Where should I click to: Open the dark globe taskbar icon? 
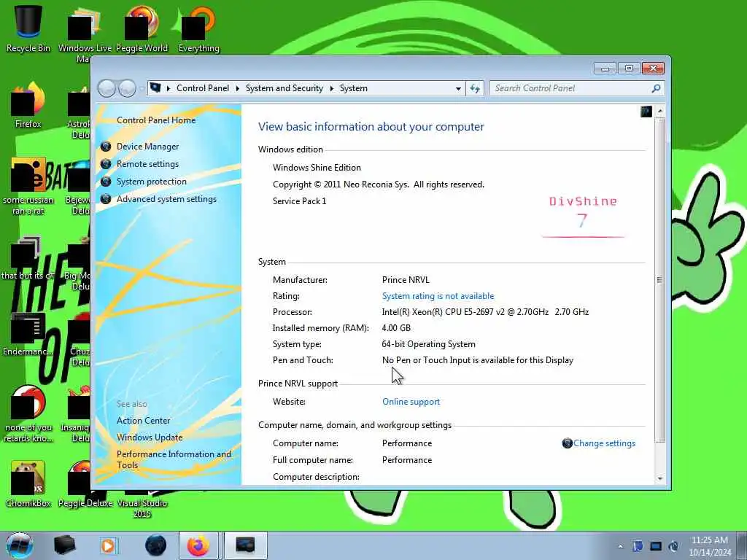click(x=156, y=545)
